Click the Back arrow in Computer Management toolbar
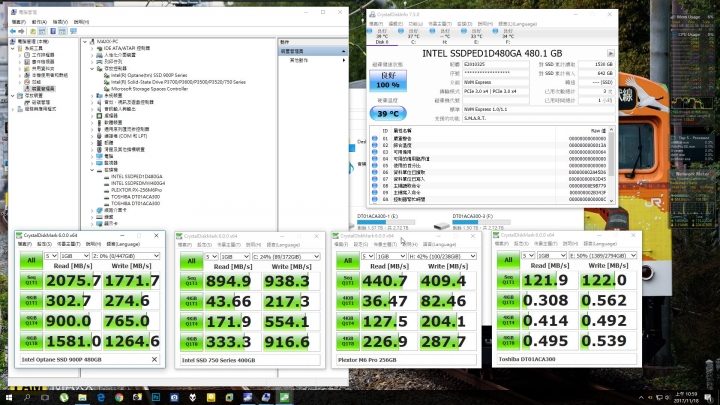This screenshot has height=405, width=720. coord(13,31)
